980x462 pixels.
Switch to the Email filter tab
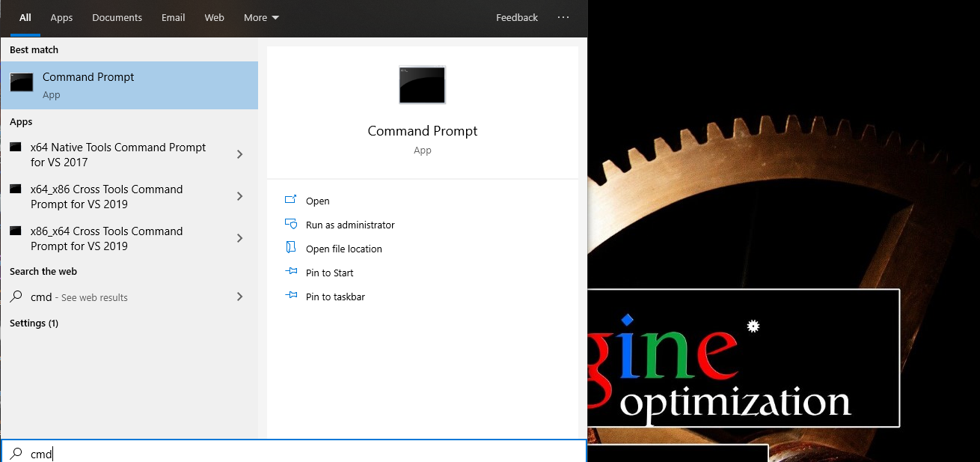tap(173, 17)
